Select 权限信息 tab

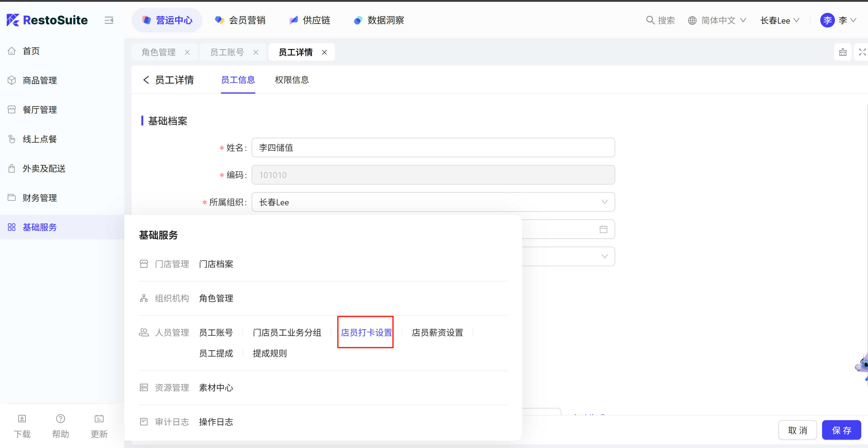click(292, 80)
